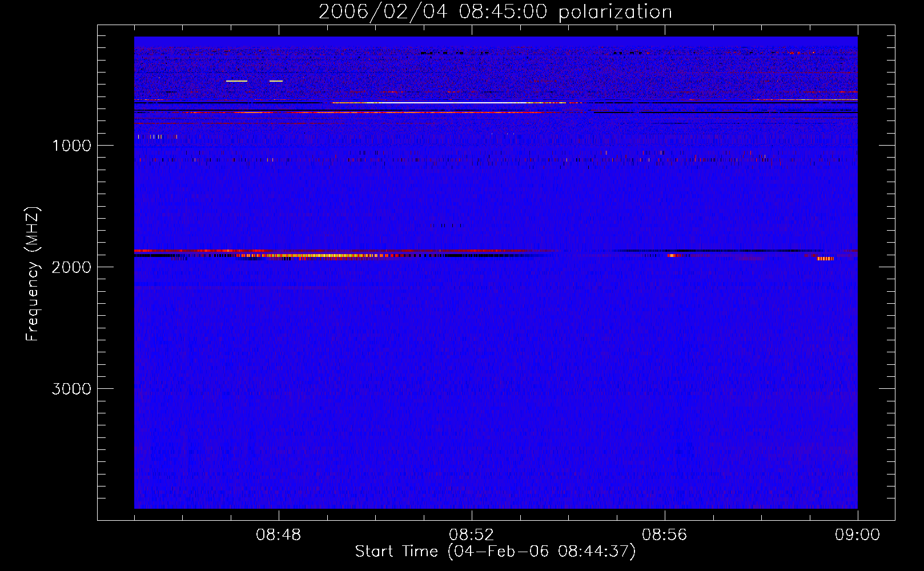Click the 'Start Time (04-Feb-06 08:44:37)' label

[x=495, y=552]
